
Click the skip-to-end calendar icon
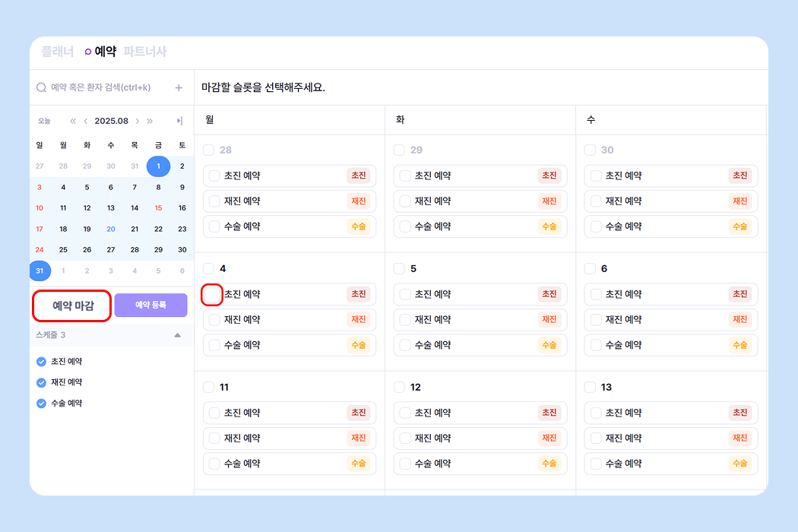[179, 121]
